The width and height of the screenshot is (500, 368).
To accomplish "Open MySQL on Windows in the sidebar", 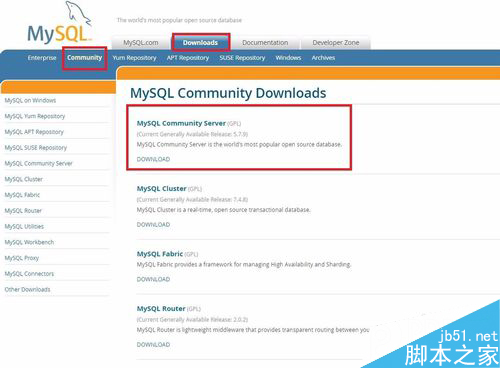I will [x=30, y=100].
